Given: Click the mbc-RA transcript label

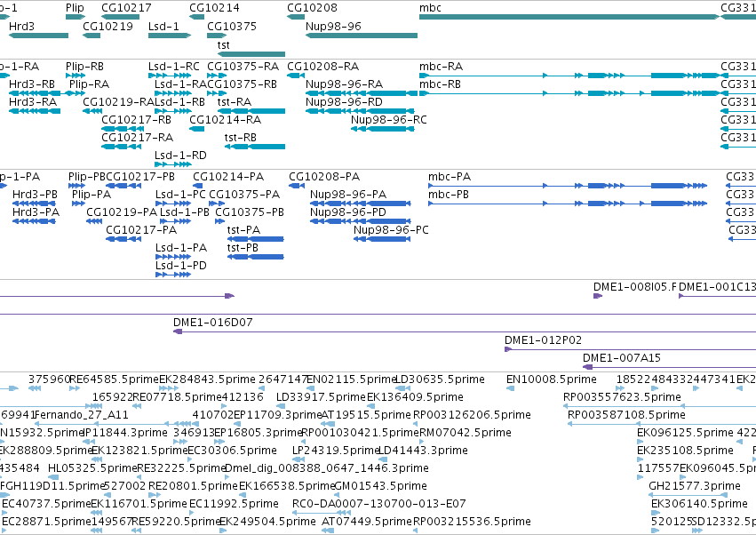Looking at the screenshot, I should (442, 66).
